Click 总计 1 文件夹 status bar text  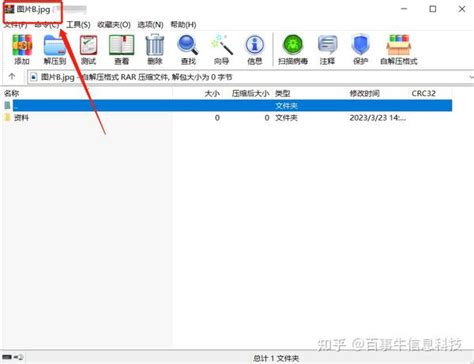(276, 358)
